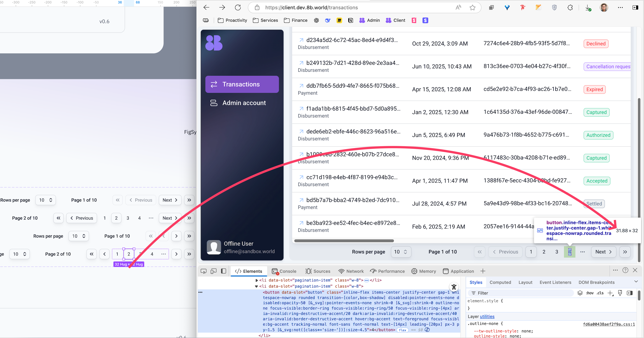Viewport: 644px width, 338px height.
Task: Toggle the flex layout badge on button element
Action: coord(402,330)
